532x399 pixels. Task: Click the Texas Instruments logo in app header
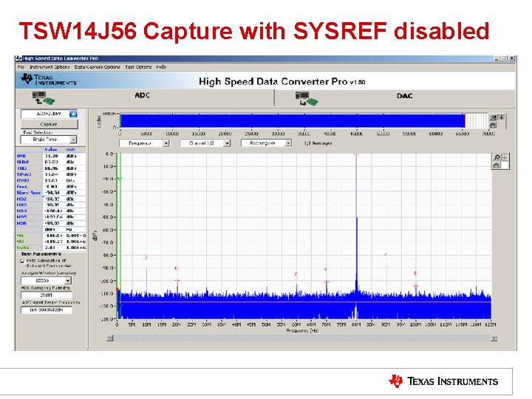[49, 80]
